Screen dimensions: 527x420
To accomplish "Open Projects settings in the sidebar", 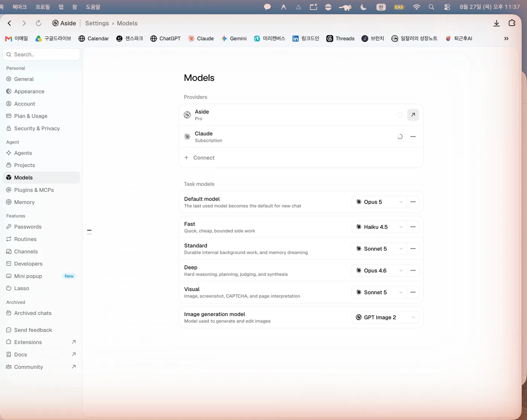I will pyautogui.click(x=41, y=165).
